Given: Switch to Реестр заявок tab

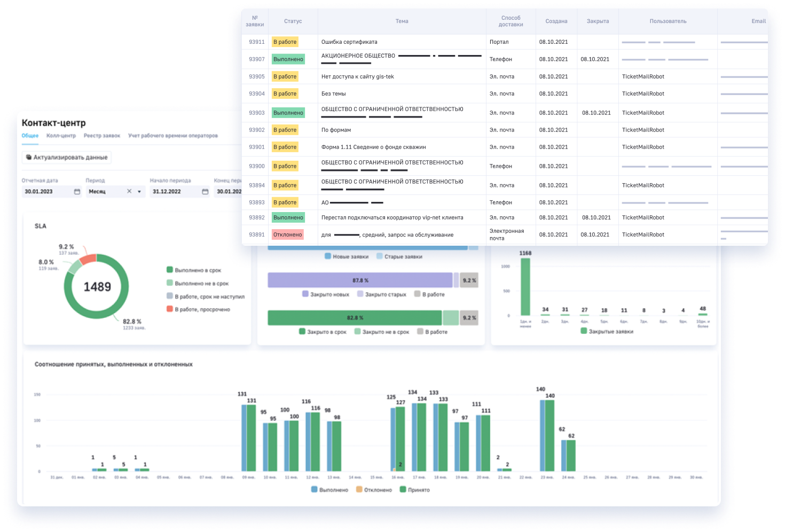Looking at the screenshot, I should [102, 136].
